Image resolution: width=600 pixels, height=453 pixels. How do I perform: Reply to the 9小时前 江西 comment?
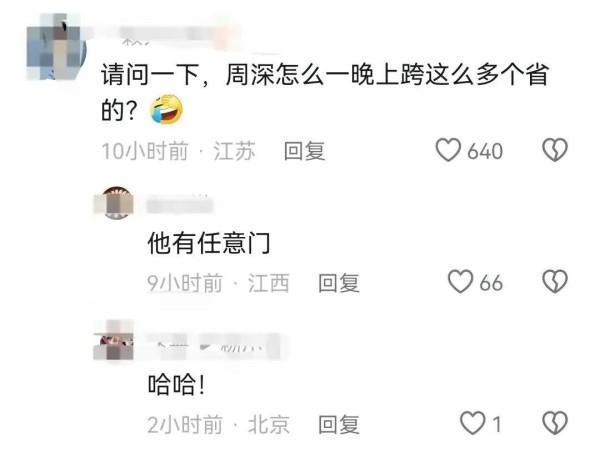(339, 283)
